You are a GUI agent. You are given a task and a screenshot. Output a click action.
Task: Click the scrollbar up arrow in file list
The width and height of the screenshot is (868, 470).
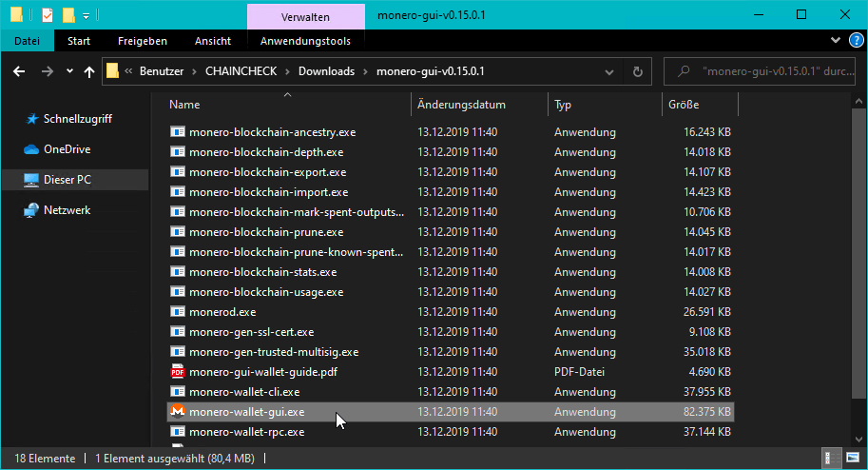click(858, 102)
